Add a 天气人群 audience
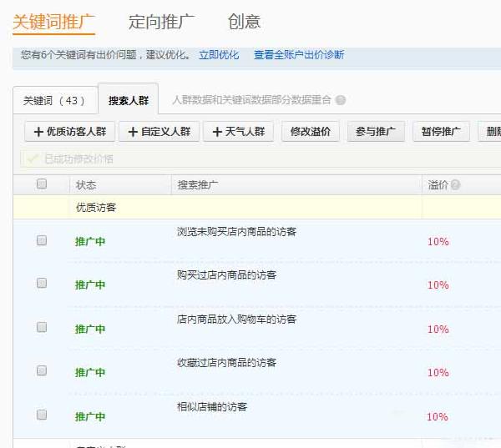The width and height of the screenshot is (501, 448). [x=238, y=131]
